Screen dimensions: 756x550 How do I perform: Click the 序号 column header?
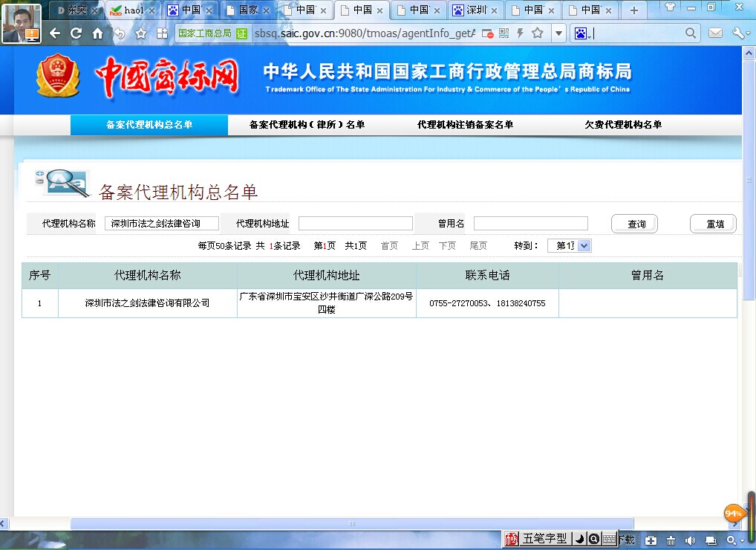pos(39,276)
